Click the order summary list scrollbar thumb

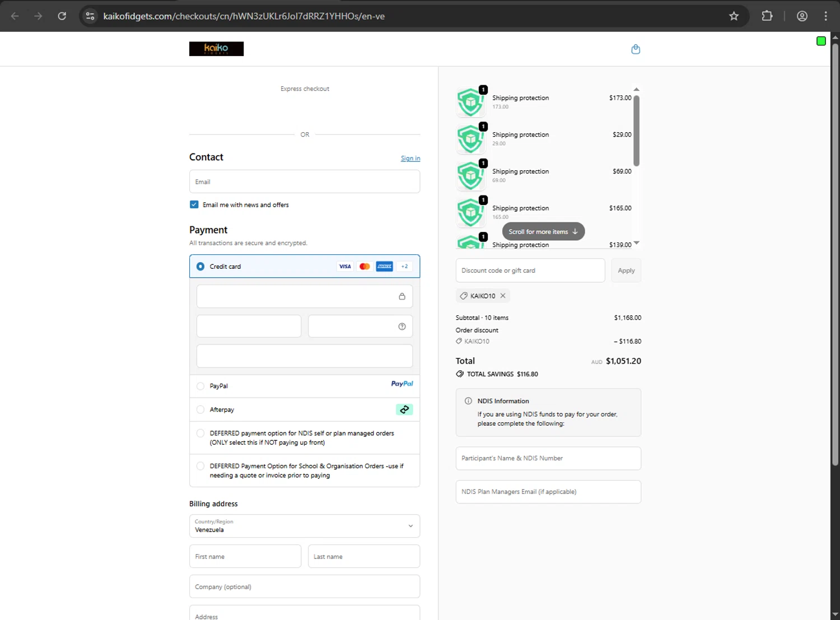tap(636, 131)
